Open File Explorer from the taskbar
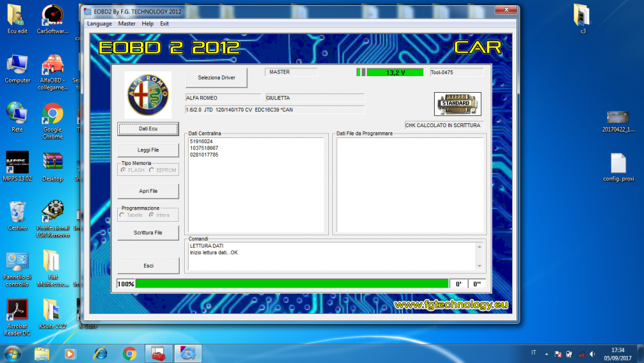The width and height of the screenshot is (644, 363). pos(41,354)
